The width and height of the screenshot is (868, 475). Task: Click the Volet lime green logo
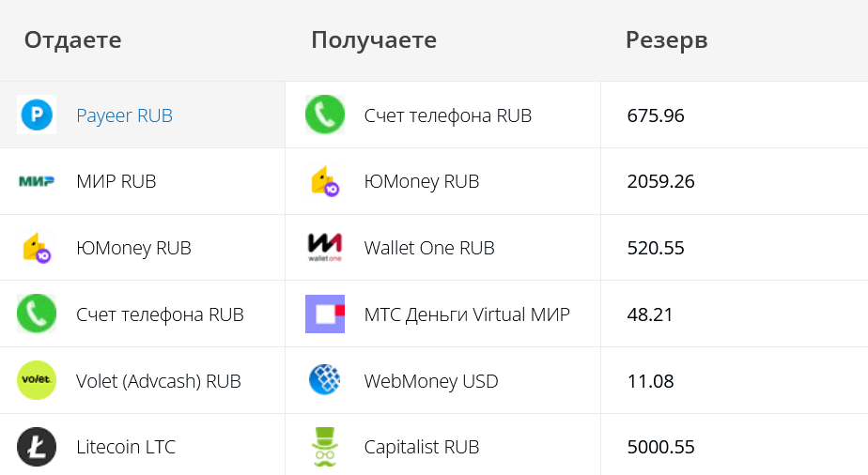pos(37,380)
